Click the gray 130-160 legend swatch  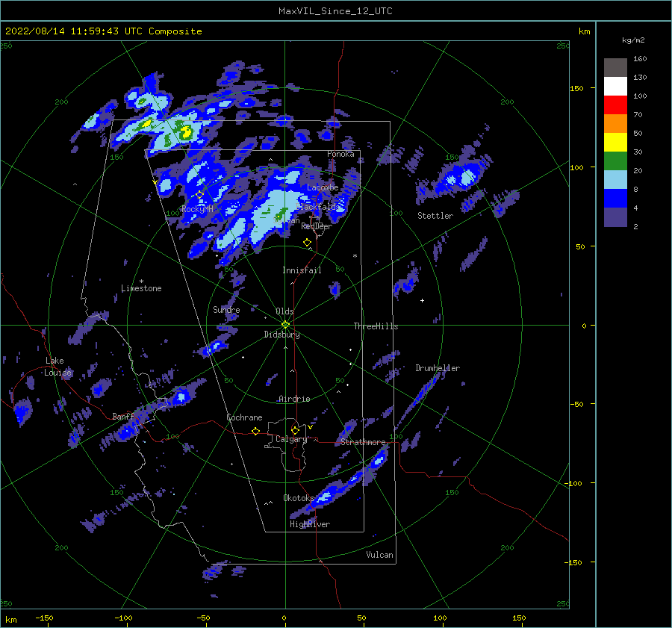(615, 68)
